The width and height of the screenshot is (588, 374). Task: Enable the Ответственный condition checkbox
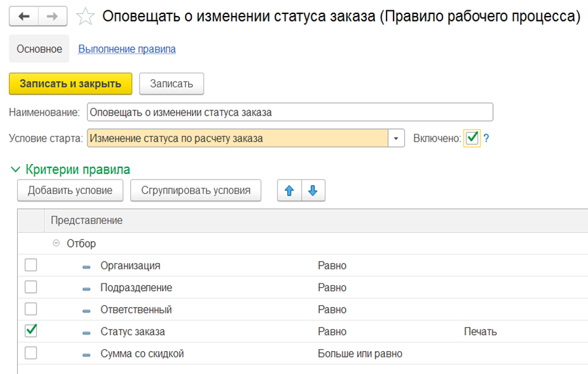pyautogui.click(x=31, y=310)
